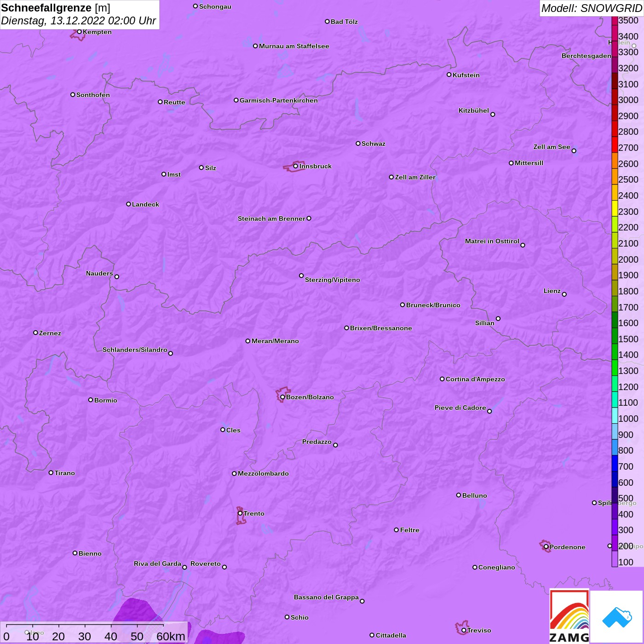Click the Nauders location dot
The height and width of the screenshot is (644, 644).
117,277
